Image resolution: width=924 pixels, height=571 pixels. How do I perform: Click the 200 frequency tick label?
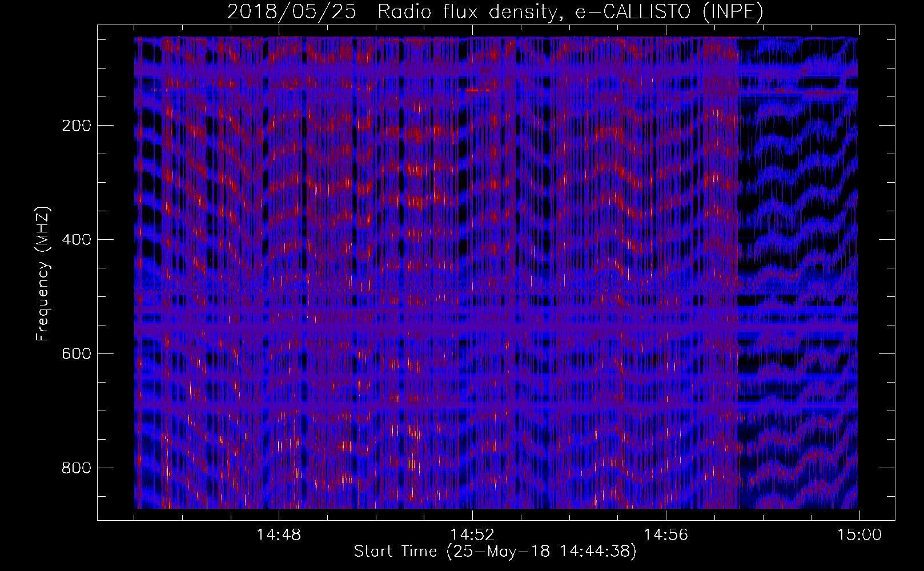tap(77, 126)
